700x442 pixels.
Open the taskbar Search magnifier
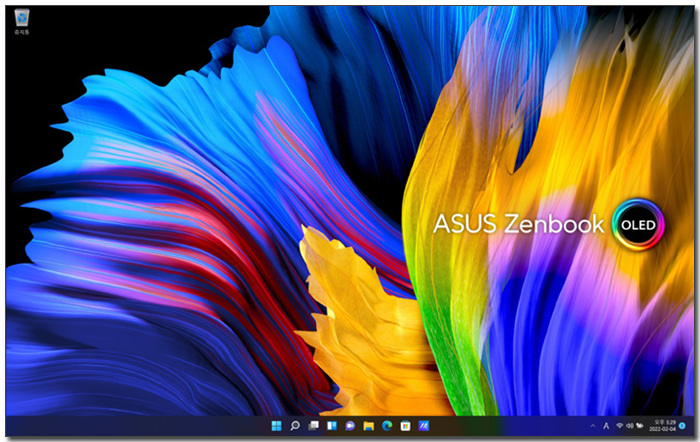pyautogui.click(x=295, y=426)
